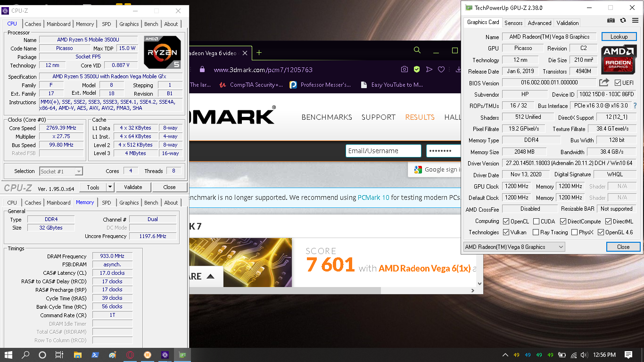Click the GPU-Z refresh icon
Screen dimensions: 644x362
pos(623,20)
